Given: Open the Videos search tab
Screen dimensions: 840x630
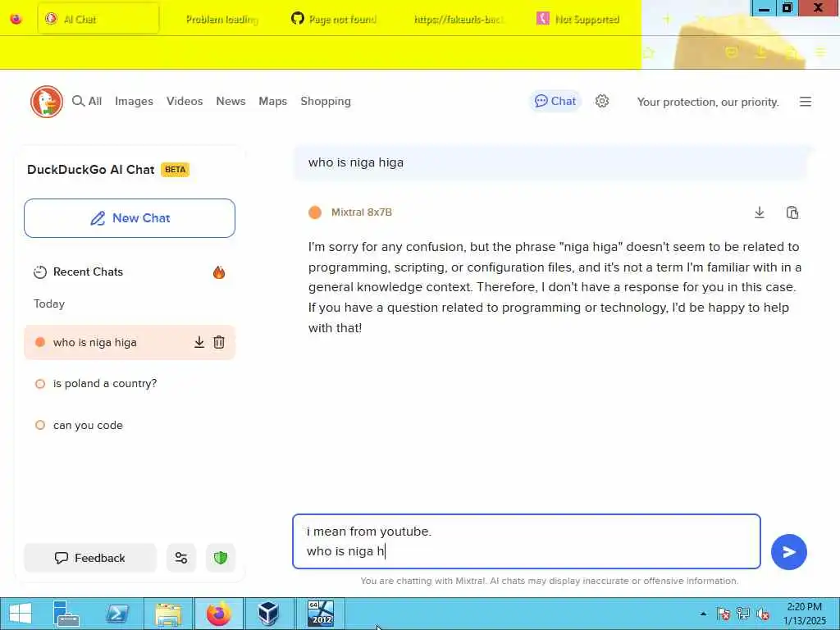Looking at the screenshot, I should pos(185,101).
